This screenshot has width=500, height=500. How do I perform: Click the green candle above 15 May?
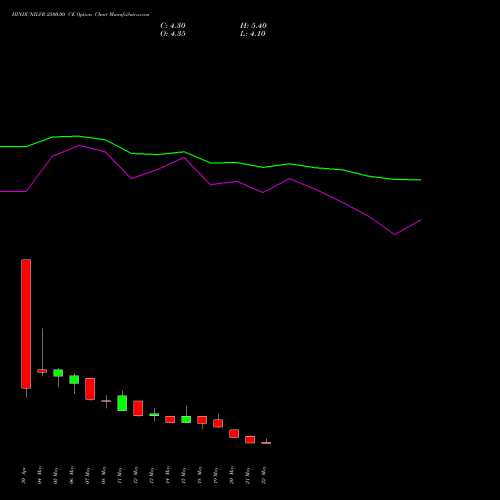click(x=186, y=419)
